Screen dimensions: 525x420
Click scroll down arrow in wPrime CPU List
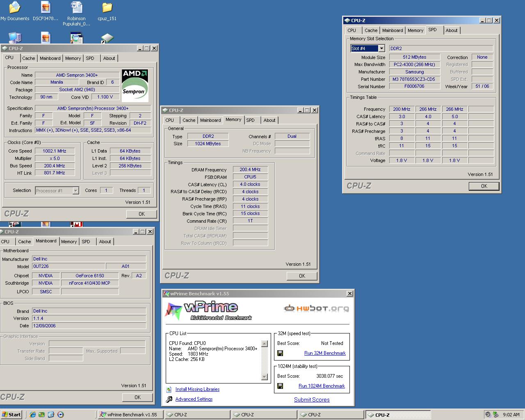265,377
